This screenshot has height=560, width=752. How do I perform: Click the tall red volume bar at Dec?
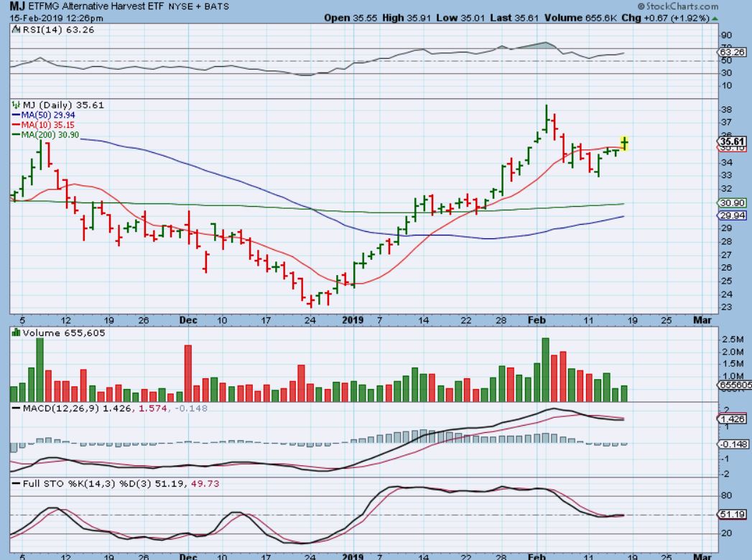(x=188, y=373)
